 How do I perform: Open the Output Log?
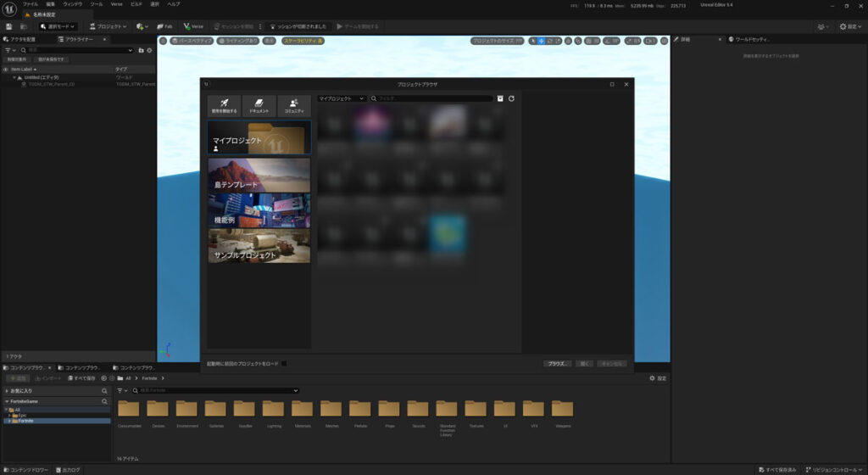(68, 470)
